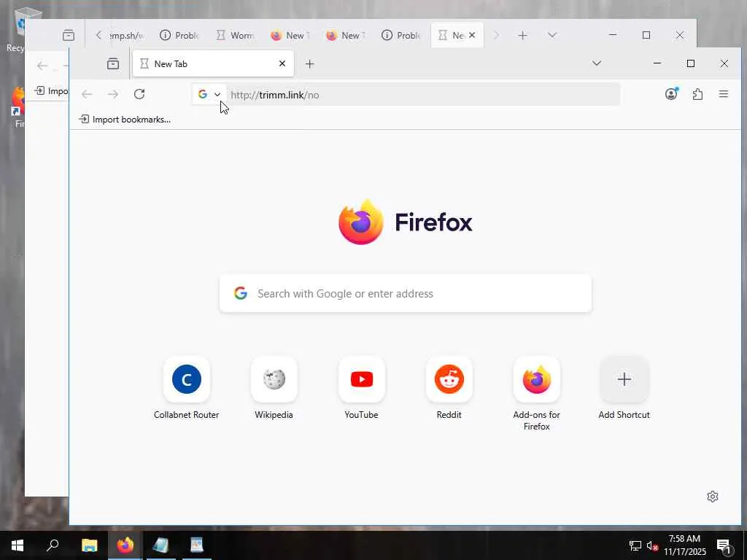Switch to the second Problem tab, back window

pyautogui.click(x=401, y=35)
